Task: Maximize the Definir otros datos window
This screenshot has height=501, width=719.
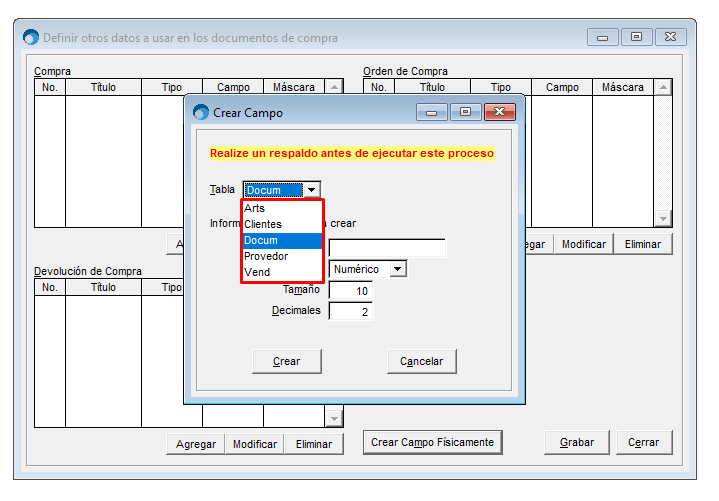Action: click(x=636, y=37)
